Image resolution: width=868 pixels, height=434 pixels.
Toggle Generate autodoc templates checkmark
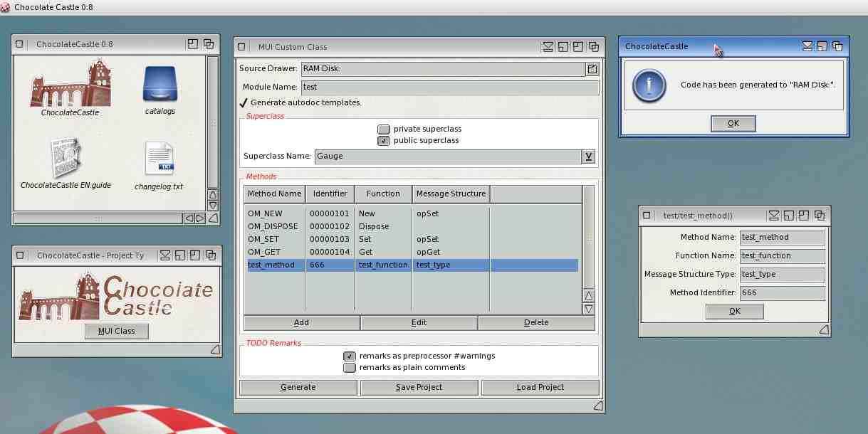244,102
